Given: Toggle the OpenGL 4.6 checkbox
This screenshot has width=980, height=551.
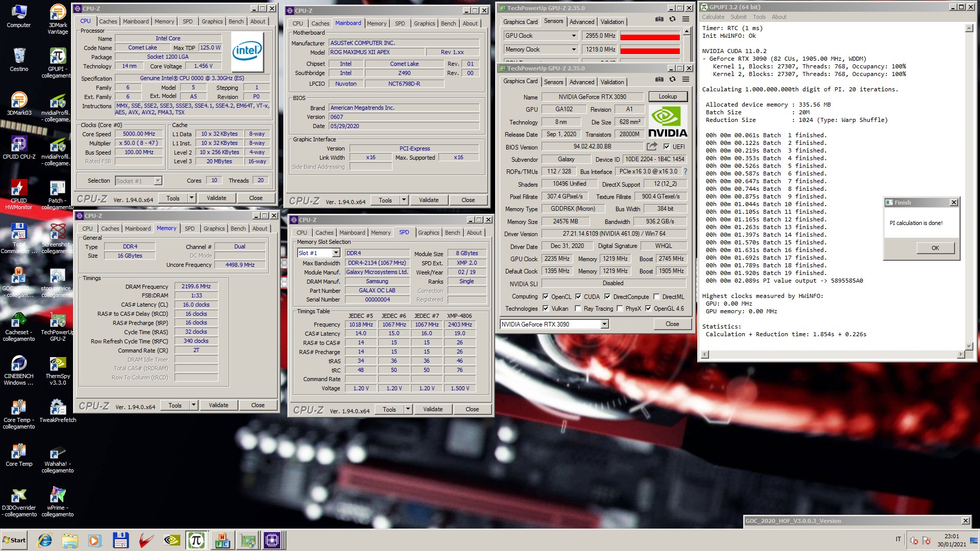Looking at the screenshot, I should (648, 308).
